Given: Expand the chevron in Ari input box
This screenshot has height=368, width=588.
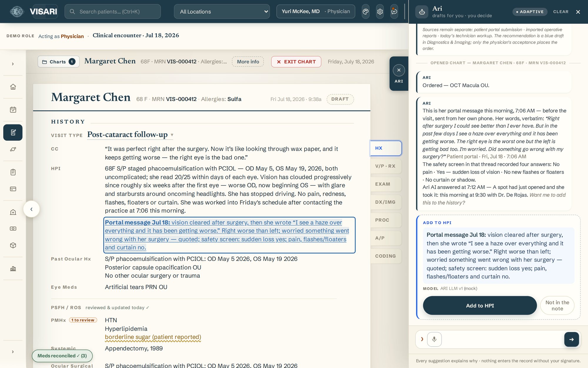Looking at the screenshot, I should coord(422,339).
